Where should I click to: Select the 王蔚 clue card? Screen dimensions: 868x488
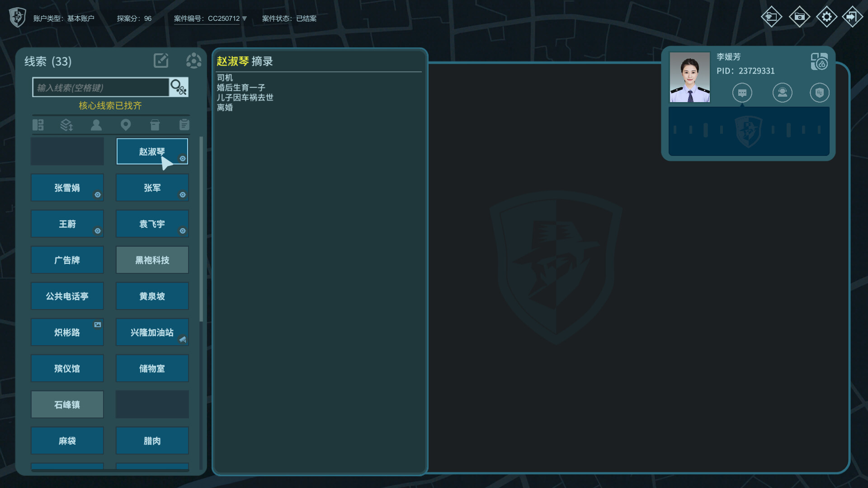click(67, 224)
